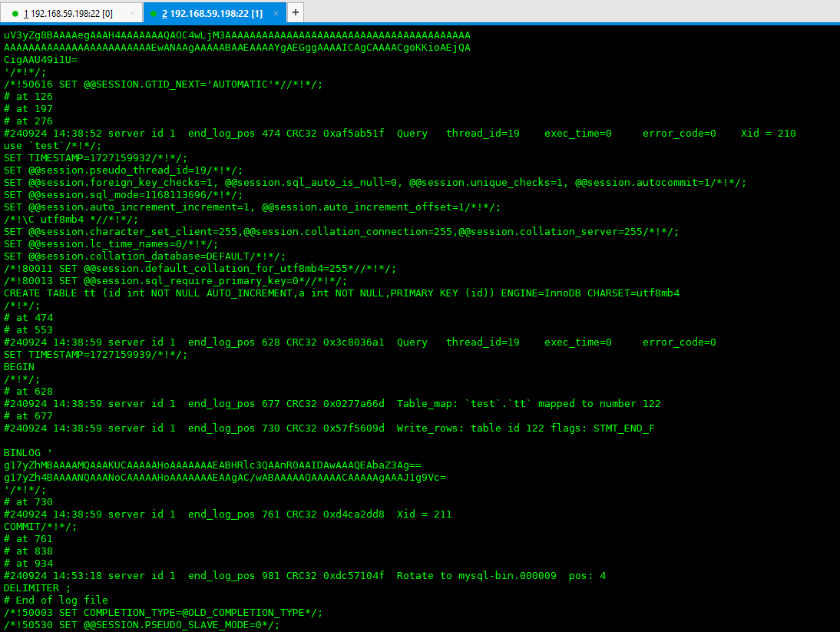
Task: Click the "# at 761" line
Action: pos(28,539)
